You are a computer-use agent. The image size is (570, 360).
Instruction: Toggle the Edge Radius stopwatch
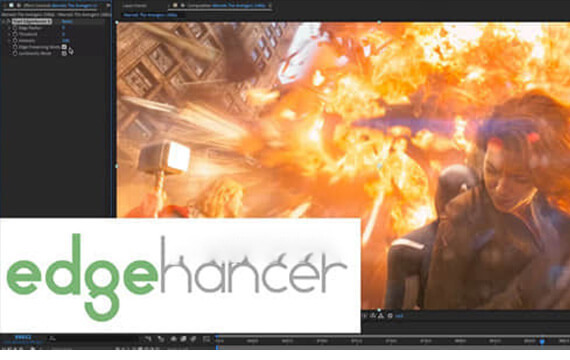(x=15, y=28)
